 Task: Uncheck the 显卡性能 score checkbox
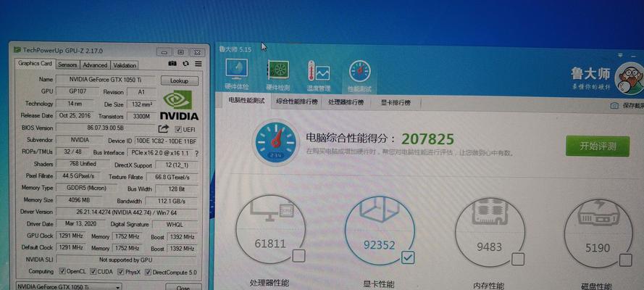click(x=408, y=257)
